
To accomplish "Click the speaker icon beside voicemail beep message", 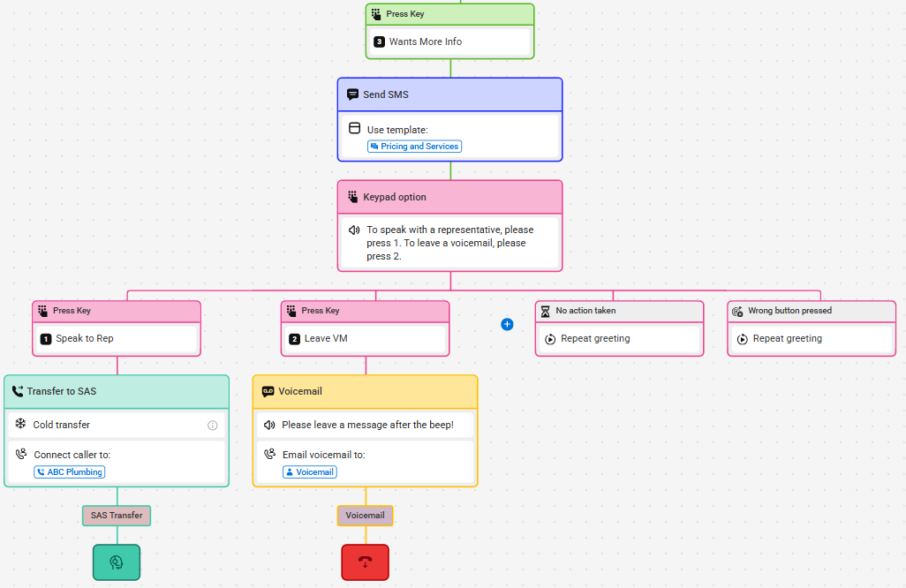I will [x=269, y=426].
